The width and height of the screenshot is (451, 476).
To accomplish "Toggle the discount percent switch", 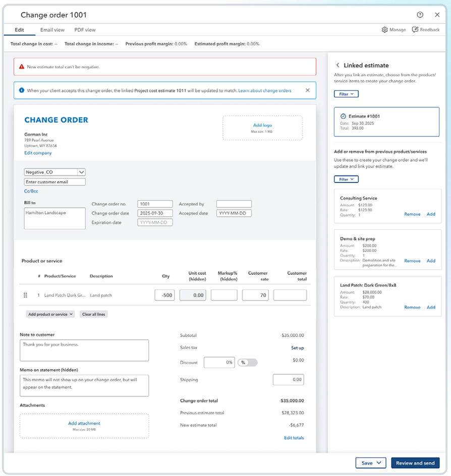I will (247, 363).
